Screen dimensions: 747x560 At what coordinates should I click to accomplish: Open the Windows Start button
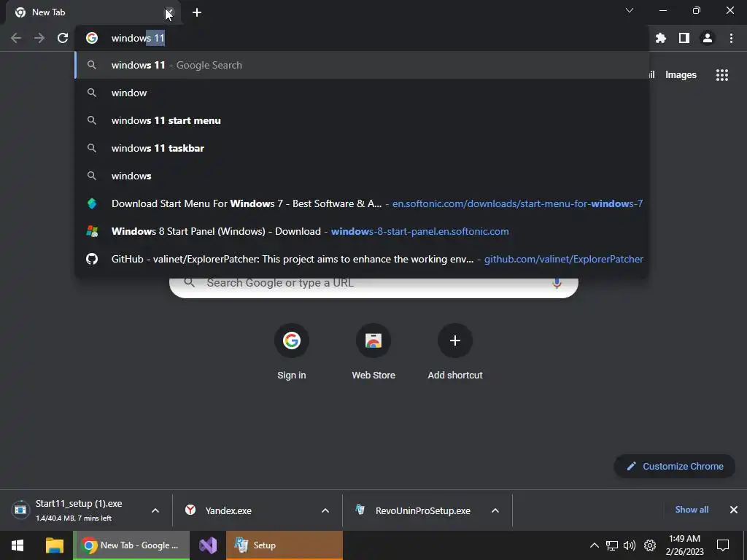pos(18,545)
